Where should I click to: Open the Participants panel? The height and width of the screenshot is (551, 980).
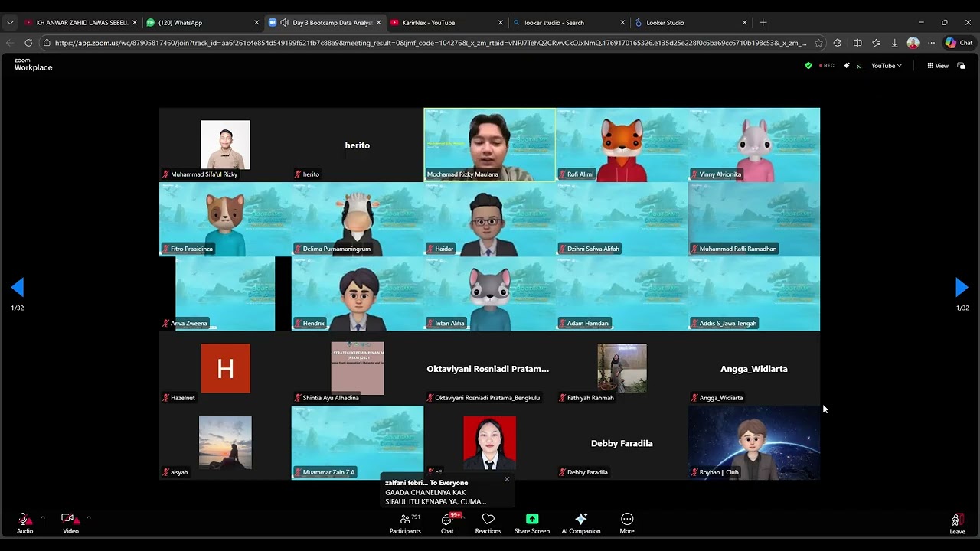click(405, 523)
